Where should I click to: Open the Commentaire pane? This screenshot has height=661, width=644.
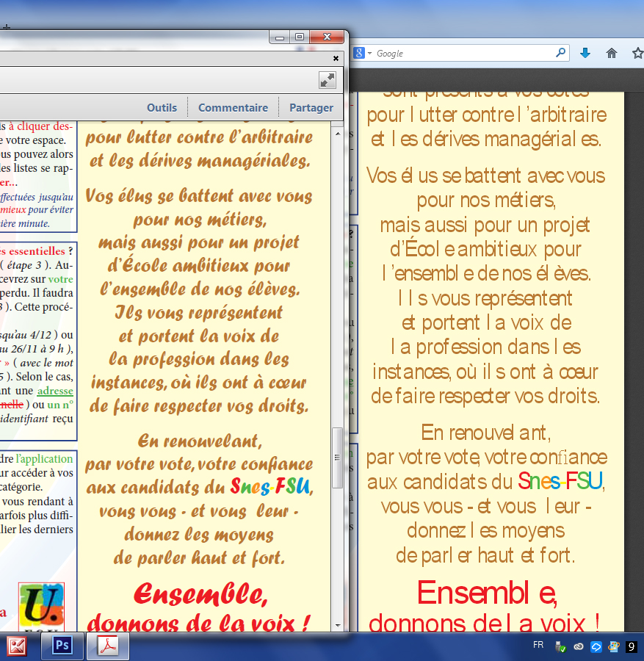[x=233, y=107]
